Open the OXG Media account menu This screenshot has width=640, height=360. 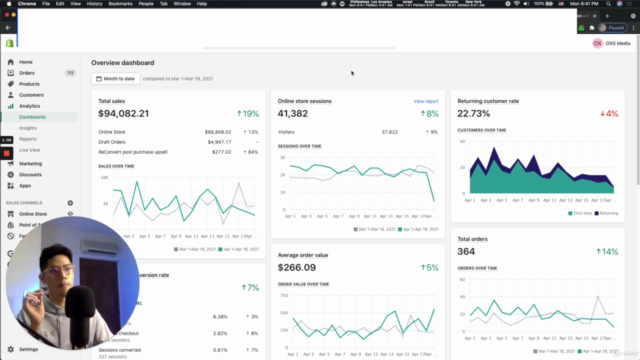[x=611, y=43]
